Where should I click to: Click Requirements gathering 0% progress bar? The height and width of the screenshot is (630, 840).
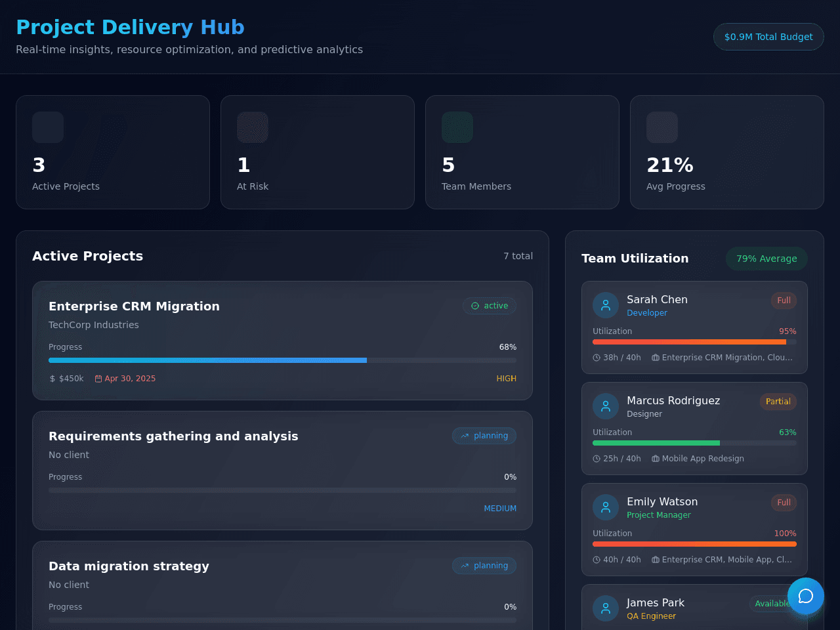282,490
